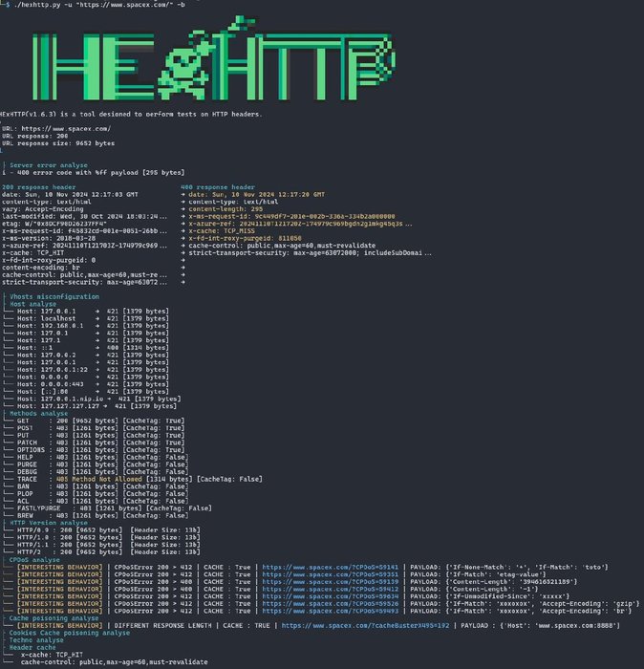Viewport: 644px width, 669px height.
Task: Open the CPDoS=59351 spacex URL link
Action: [330, 574]
